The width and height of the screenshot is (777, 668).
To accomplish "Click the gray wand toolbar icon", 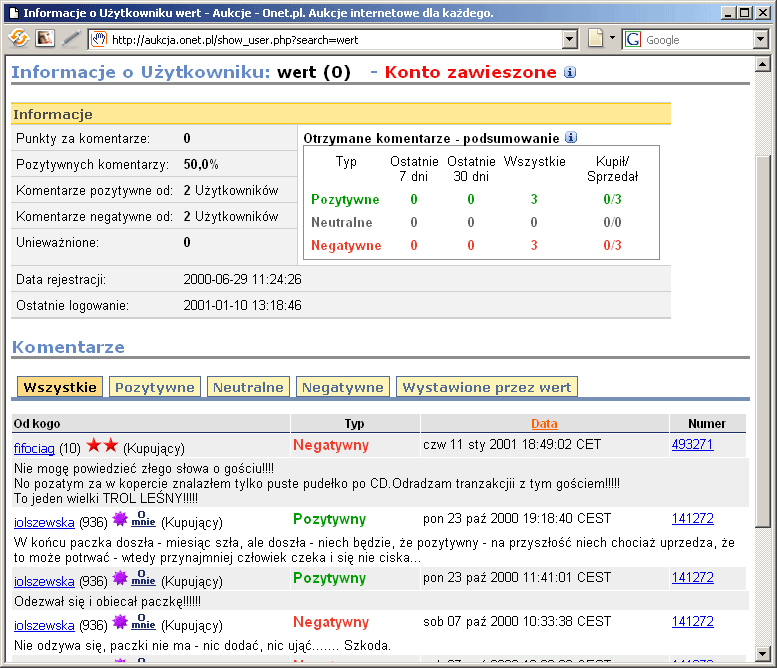I will pos(71,38).
